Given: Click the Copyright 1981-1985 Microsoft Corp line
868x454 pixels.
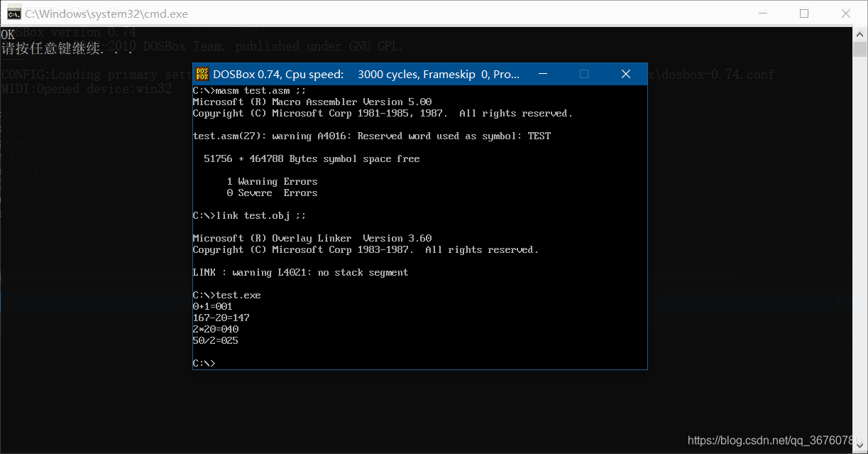Looking at the screenshot, I should pos(383,113).
